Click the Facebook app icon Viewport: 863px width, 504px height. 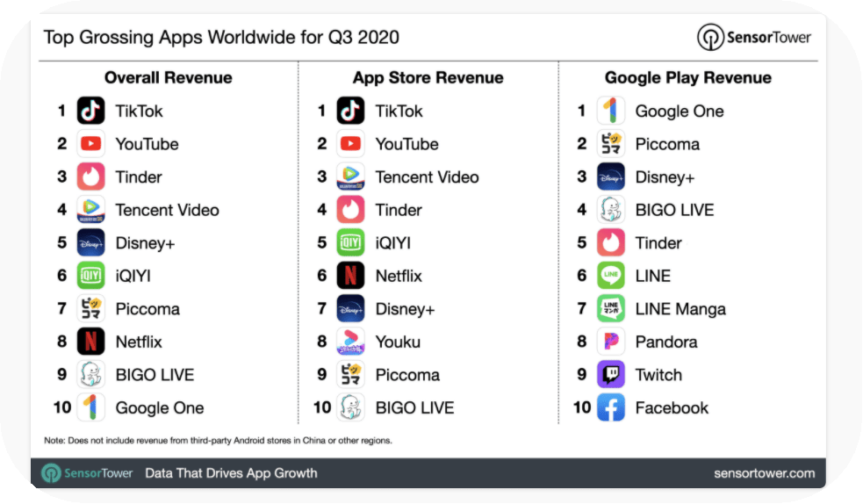tap(611, 407)
